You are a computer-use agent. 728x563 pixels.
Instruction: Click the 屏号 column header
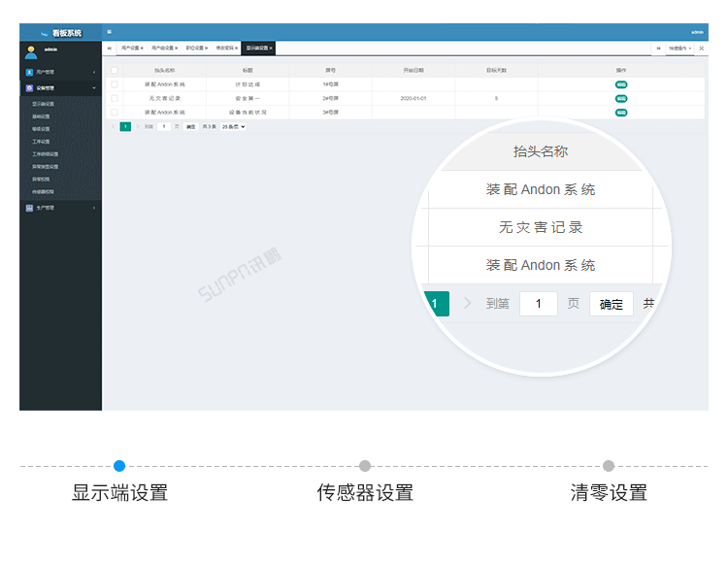click(x=331, y=70)
